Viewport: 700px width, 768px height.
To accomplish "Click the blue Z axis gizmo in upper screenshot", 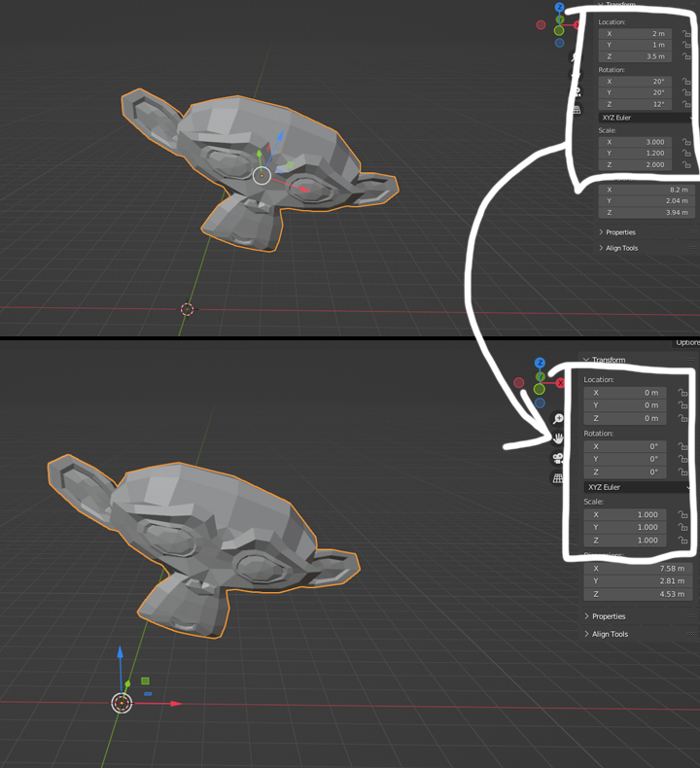I will [559, 8].
